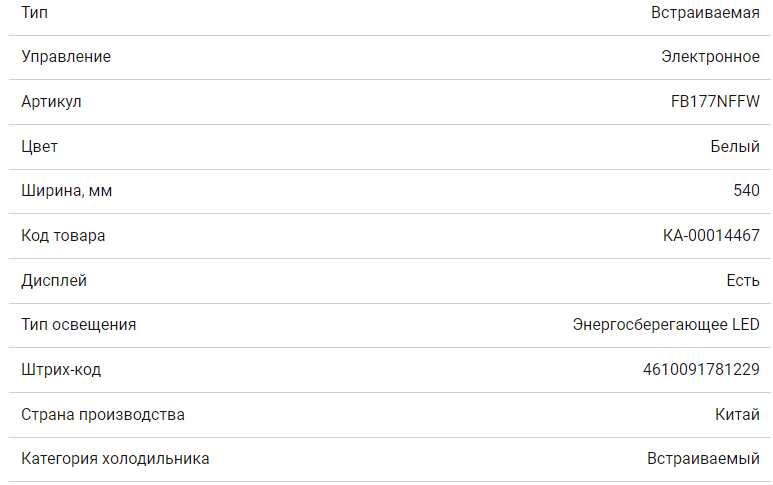This screenshot has height=485, width=773.
Task: Select product code KA-00014467
Action: coord(711,236)
